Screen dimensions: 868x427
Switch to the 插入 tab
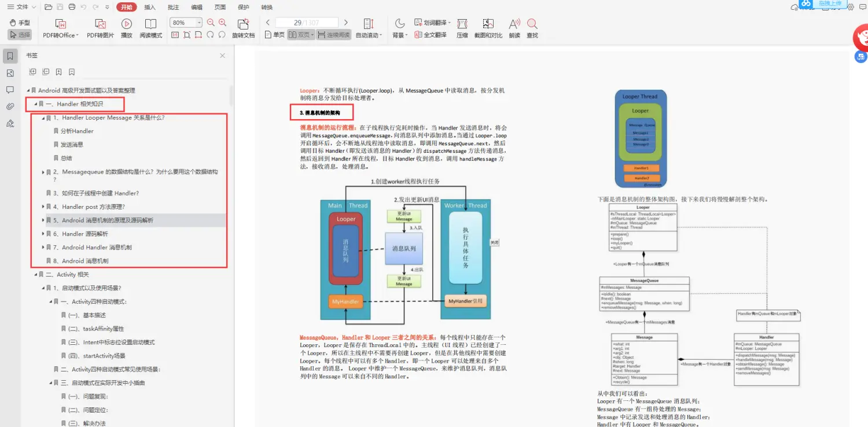click(150, 7)
